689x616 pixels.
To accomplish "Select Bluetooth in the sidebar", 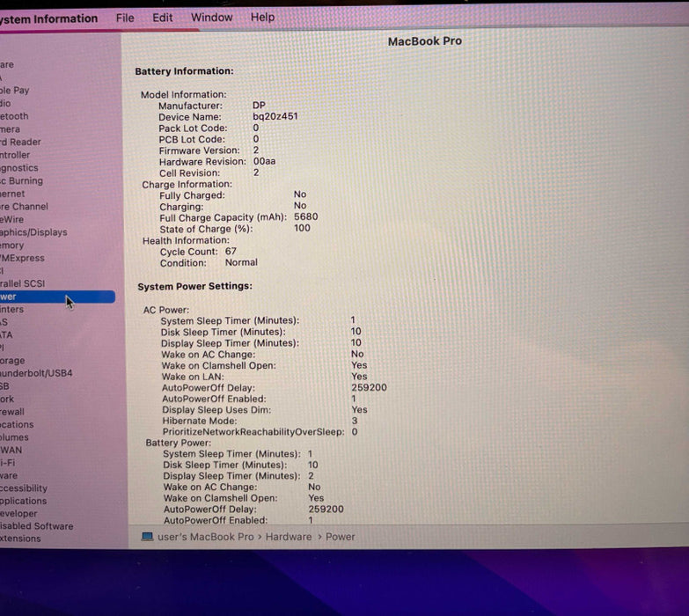I will [x=14, y=116].
